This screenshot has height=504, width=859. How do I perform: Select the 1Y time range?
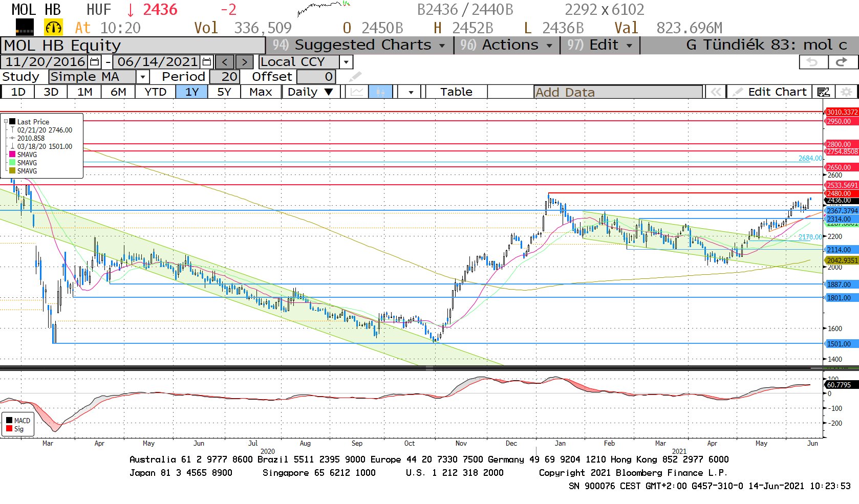pos(191,92)
